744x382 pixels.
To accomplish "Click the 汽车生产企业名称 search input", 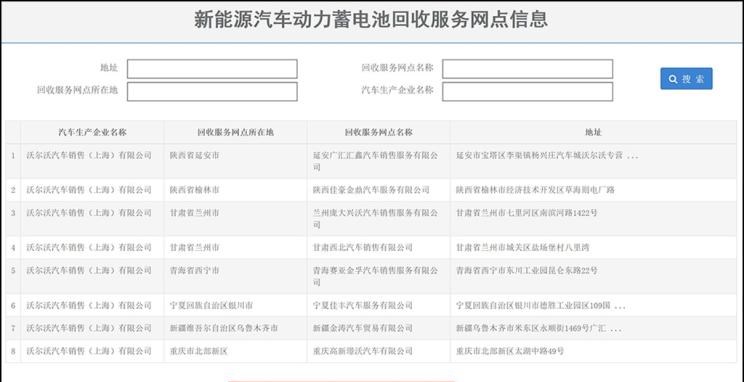I will [527, 92].
